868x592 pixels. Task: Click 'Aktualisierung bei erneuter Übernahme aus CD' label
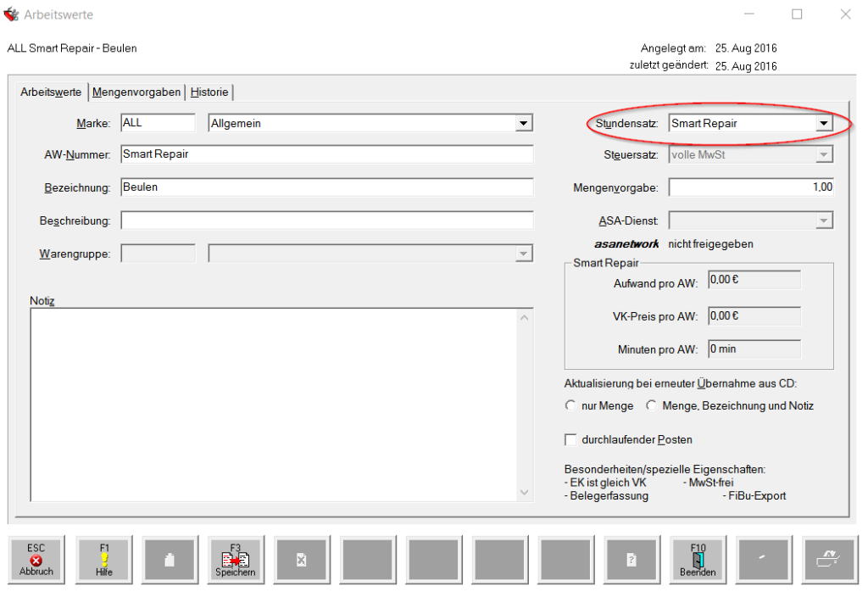(681, 383)
